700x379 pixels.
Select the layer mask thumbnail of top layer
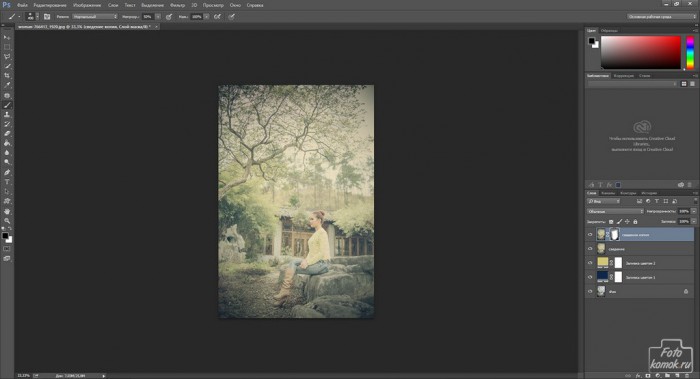(615, 234)
